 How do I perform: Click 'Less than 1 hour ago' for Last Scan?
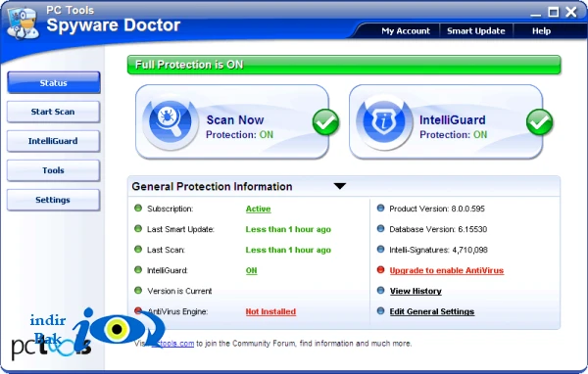tap(288, 250)
